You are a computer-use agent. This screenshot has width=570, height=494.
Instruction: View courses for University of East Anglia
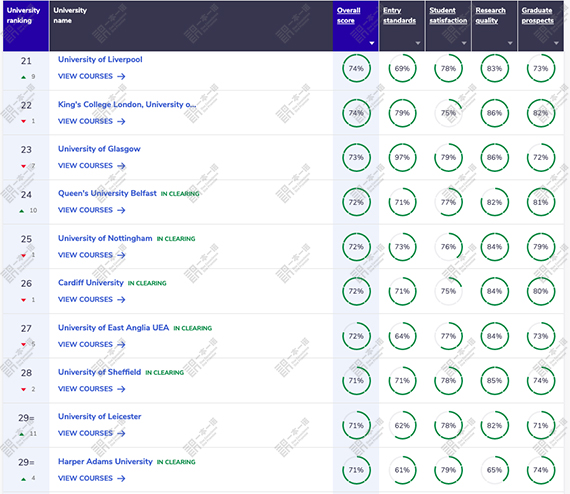click(x=92, y=345)
